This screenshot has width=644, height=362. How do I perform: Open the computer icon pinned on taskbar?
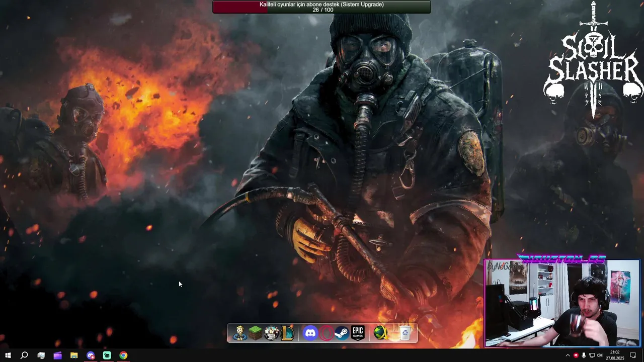tap(41, 355)
